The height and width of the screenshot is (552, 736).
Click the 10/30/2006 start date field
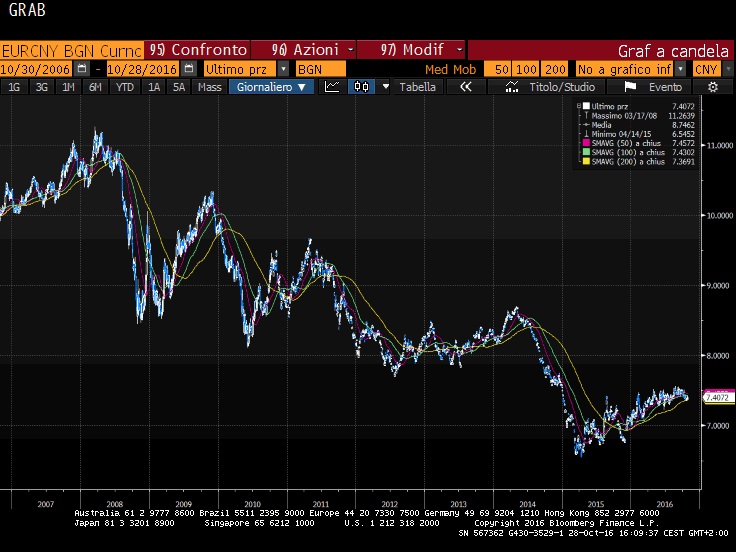click(x=36, y=69)
